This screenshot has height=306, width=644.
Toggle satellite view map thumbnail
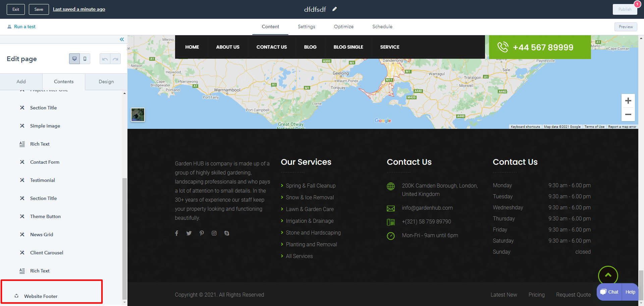(x=138, y=115)
